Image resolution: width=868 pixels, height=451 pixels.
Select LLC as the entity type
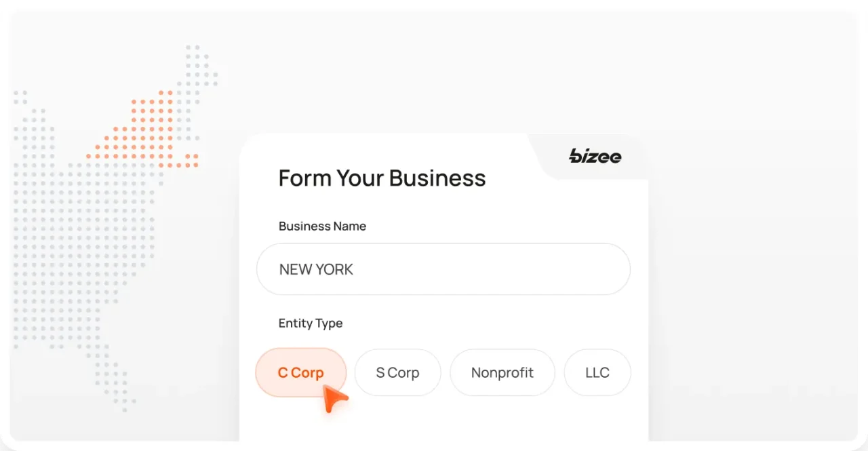pos(597,372)
